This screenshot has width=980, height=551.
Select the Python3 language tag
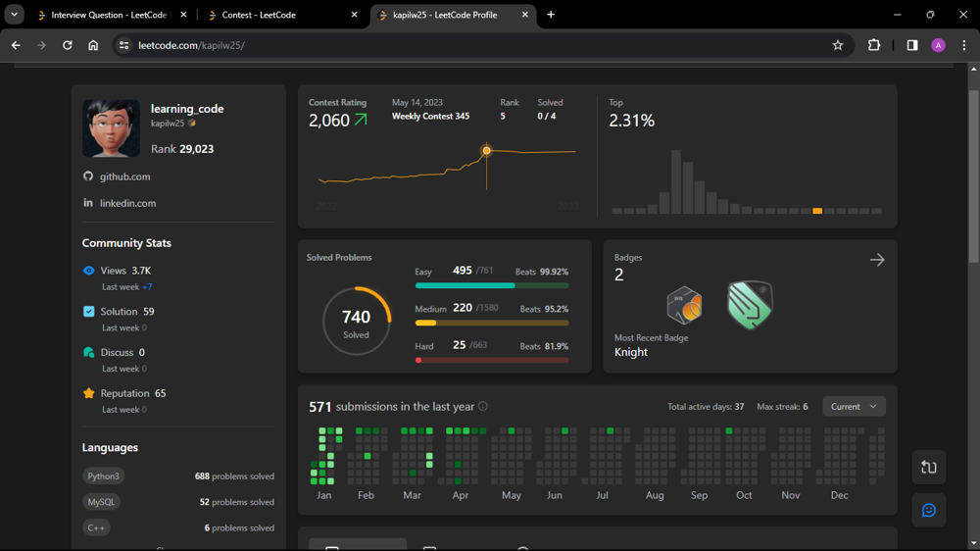click(x=103, y=476)
